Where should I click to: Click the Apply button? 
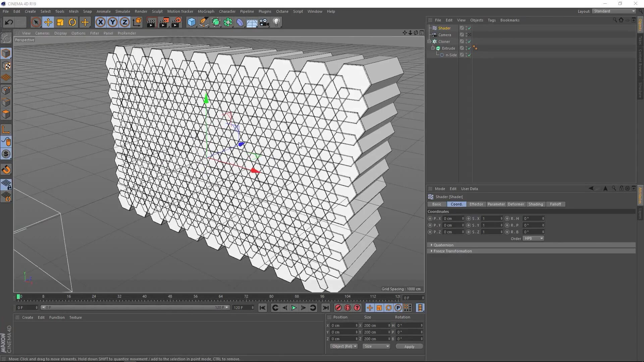tap(409, 347)
